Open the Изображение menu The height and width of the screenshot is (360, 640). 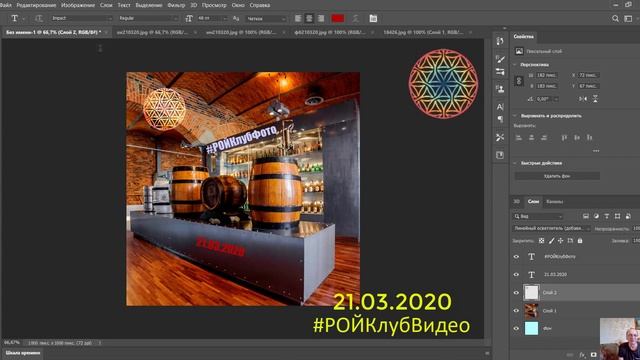[78, 5]
